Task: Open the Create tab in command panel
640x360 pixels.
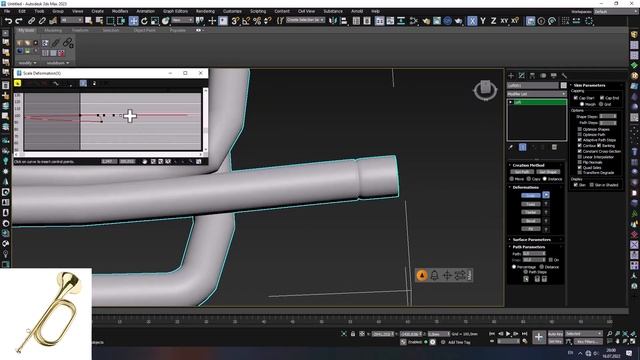Action: click(x=511, y=76)
